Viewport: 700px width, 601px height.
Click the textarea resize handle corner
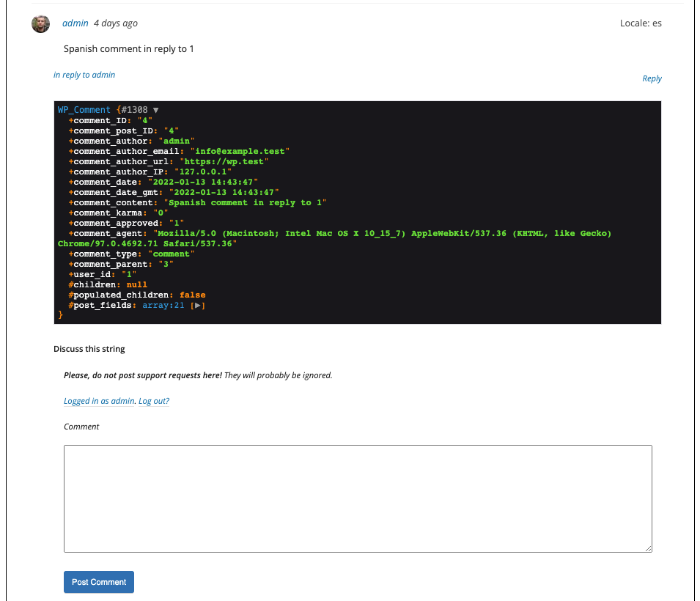pos(648,548)
